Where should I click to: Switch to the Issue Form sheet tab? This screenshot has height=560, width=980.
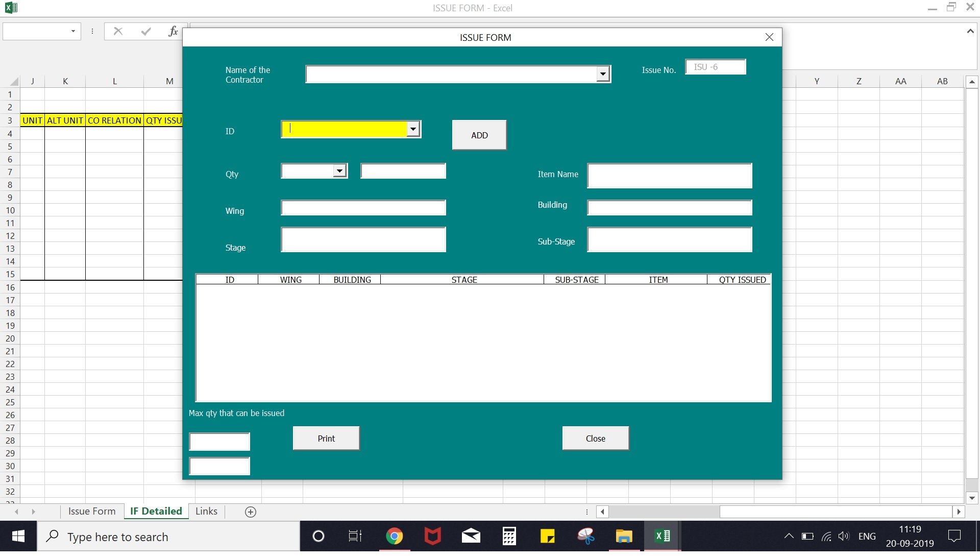(x=92, y=511)
